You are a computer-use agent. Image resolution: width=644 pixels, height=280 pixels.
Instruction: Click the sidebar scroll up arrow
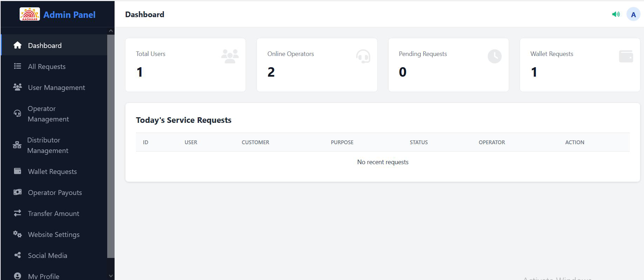[111, 31]
